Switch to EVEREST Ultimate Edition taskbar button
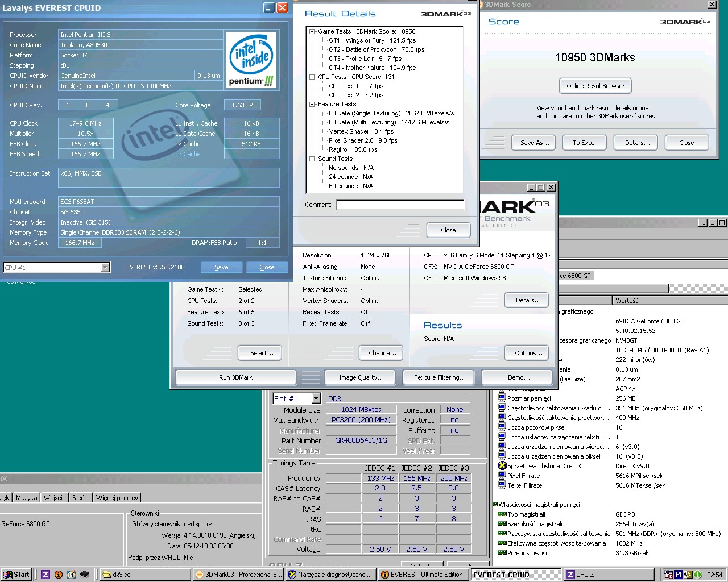The height and width of the screenshot is (582, 728). pos(424,575)
